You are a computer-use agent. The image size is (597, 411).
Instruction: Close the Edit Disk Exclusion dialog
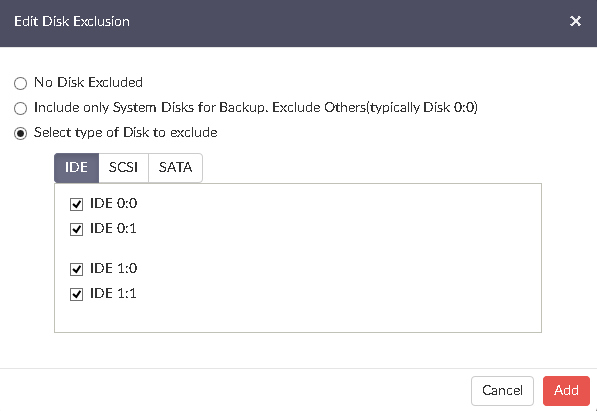[x=575, y=21]
